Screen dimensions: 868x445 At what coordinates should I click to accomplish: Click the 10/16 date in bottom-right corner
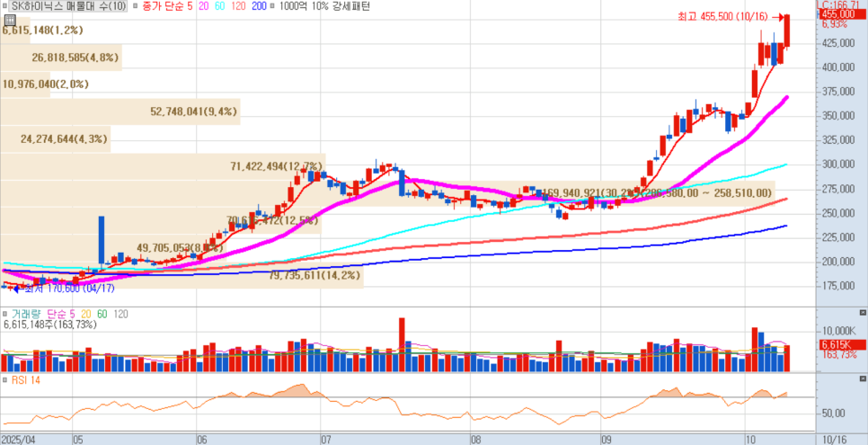(835, 439)
